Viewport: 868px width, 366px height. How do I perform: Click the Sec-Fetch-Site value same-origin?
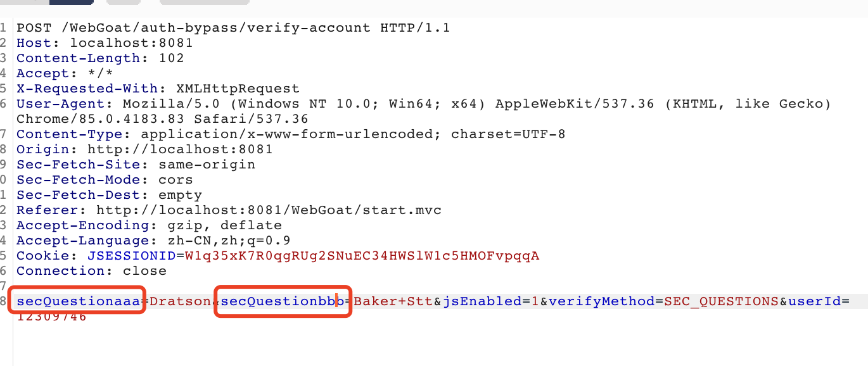[207, 165]
